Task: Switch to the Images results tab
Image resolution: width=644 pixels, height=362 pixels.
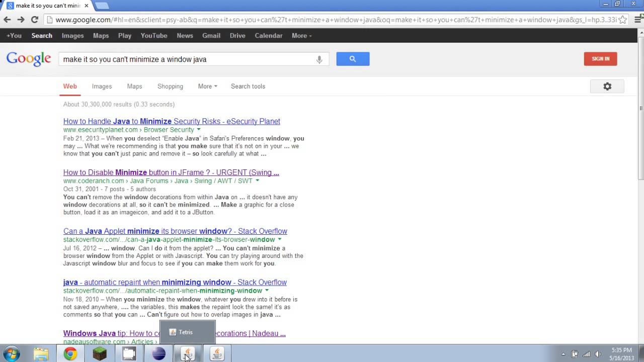Action: (102, 86)
